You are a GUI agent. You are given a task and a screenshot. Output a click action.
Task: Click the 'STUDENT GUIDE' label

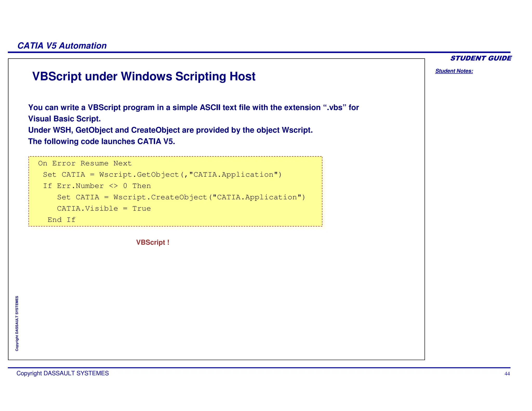coord(481,58)
